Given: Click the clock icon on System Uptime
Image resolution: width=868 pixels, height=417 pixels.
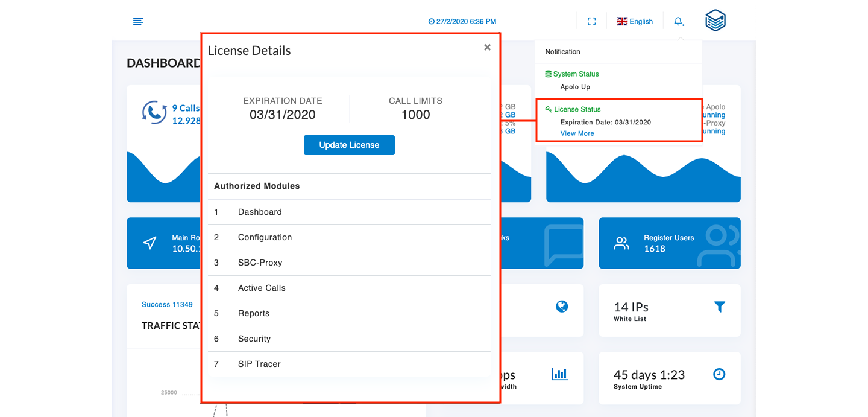Looking at the screenshot, I should click(719, 374).
